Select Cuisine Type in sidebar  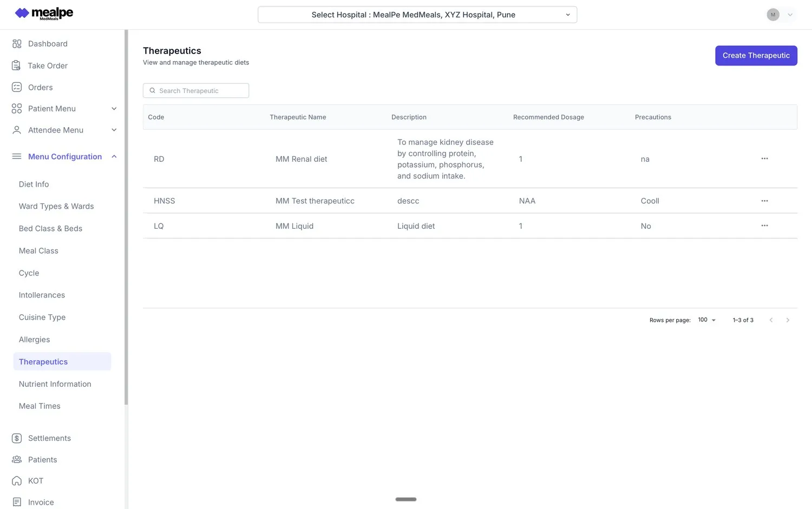click(42, 318)
